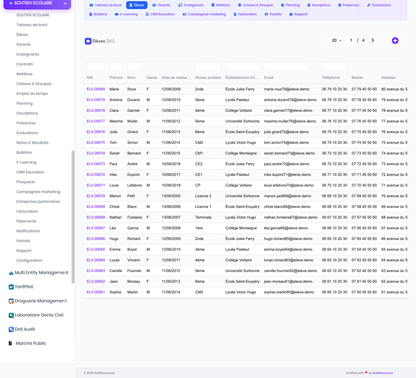Open Entreprises partenaires in the sidebar

point(38,201)
